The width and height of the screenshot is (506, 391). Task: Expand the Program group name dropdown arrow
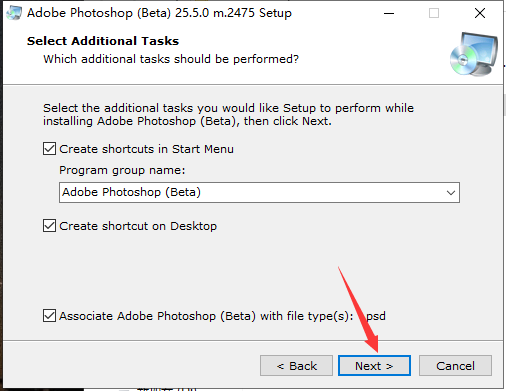451,192
